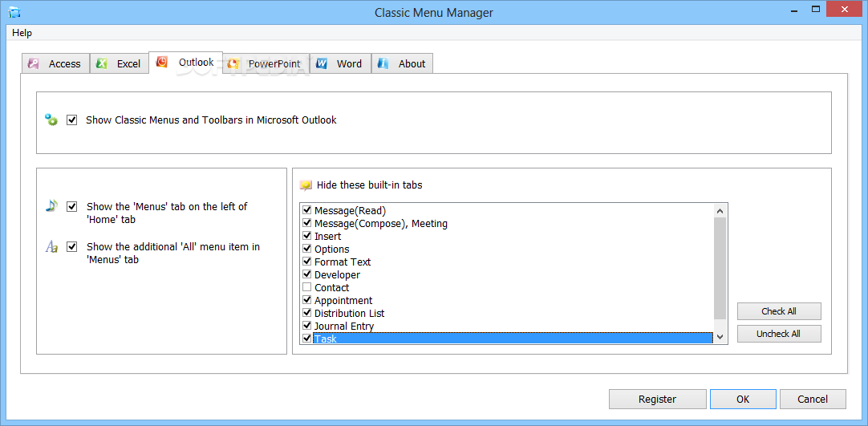Click the Register button

[658, 399]
